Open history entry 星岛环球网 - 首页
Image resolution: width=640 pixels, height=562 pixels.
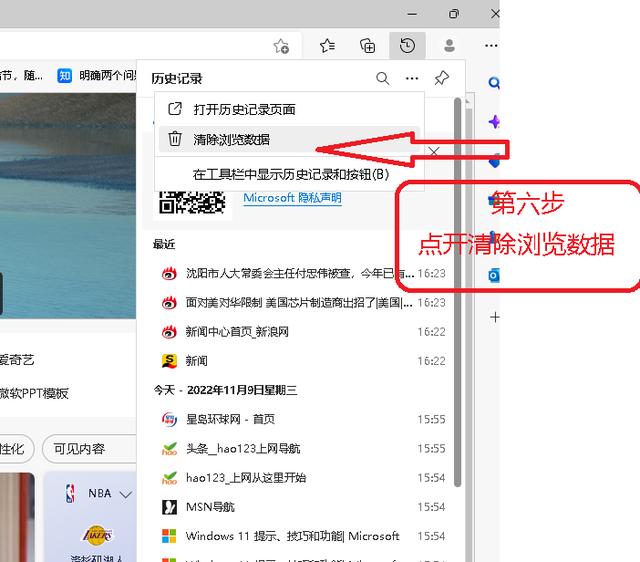pyautogui.click(x=302, y=419)
